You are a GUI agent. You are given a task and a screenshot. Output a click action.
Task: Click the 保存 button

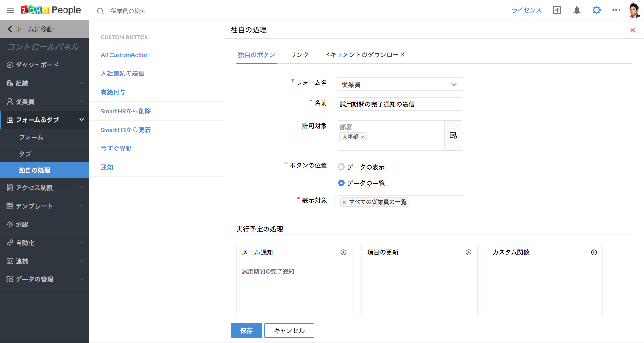(246, 330)
